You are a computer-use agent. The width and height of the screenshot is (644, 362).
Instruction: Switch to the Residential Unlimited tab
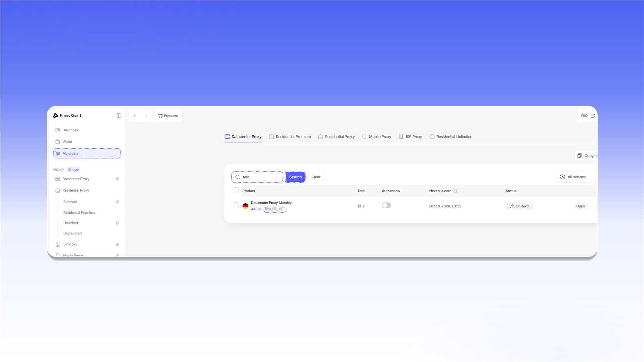451,137
